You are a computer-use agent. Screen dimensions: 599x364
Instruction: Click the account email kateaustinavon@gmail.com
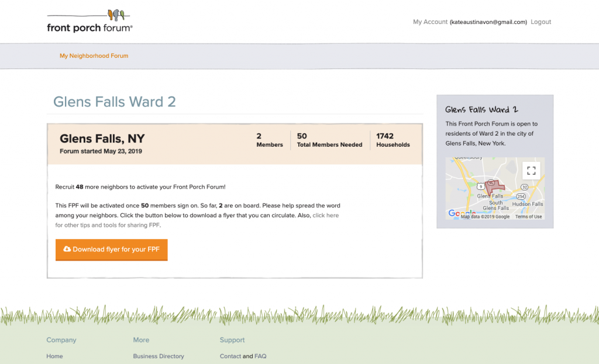click(x=488, y=22)
